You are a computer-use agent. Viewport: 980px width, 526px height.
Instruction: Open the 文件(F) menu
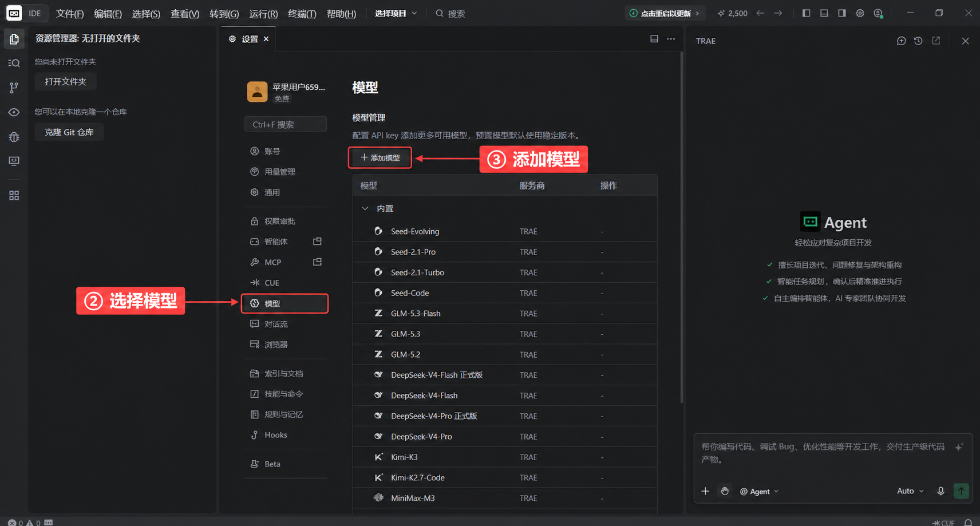pyautogui.click(x=70, y=14)
